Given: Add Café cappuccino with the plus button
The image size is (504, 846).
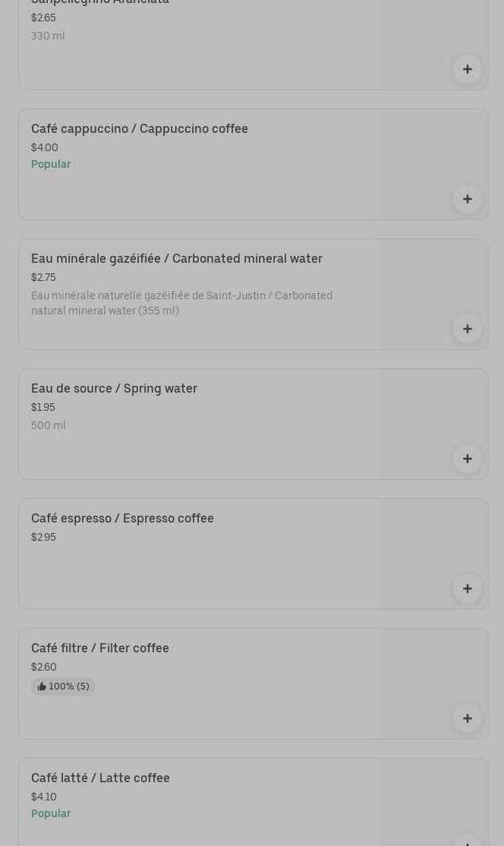Looking at the screenshot, I should point(467,199).
